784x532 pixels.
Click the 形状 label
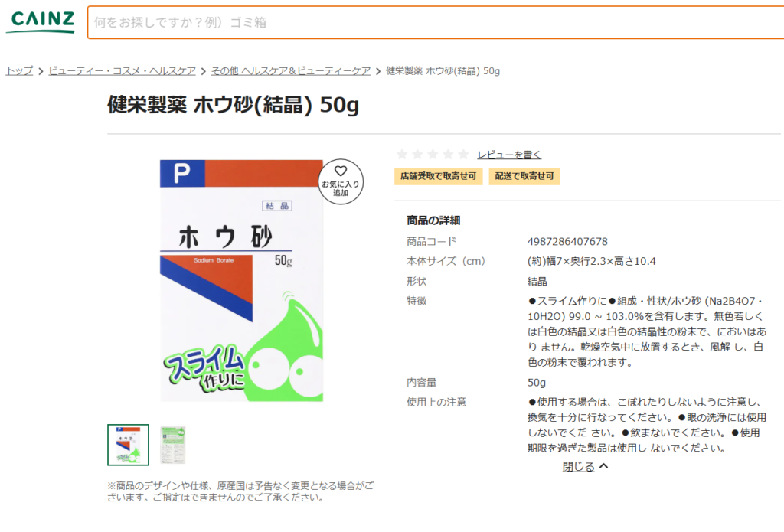coord(416,282)
